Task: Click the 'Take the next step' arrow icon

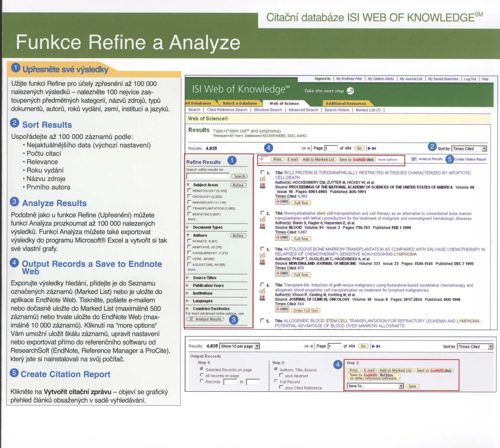Action: pyautogui.click(x=350, y=91)
